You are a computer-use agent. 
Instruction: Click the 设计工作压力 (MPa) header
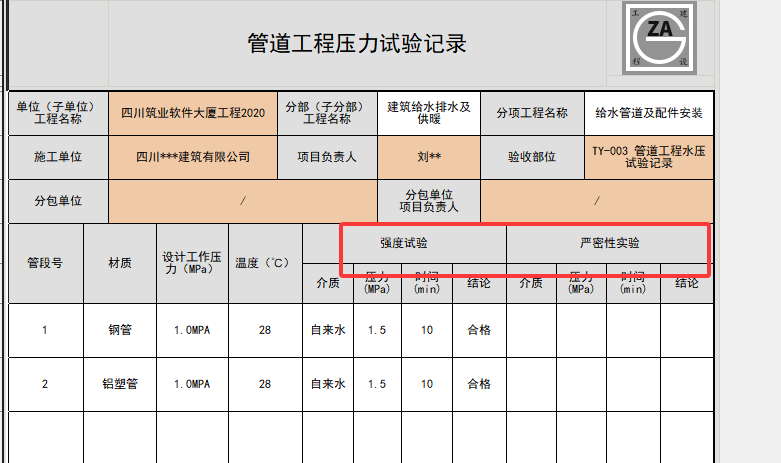193,263
